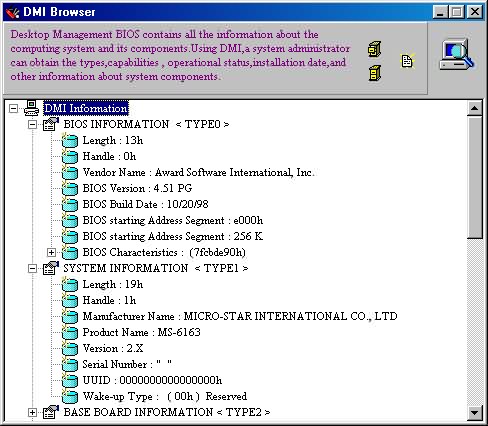
Task: Click the upper yellow server tower icon
Action: 374,49
